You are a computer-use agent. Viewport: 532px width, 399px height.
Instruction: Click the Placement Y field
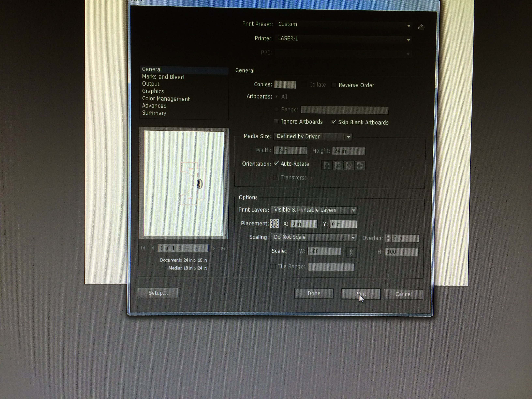tap(343, 224)
